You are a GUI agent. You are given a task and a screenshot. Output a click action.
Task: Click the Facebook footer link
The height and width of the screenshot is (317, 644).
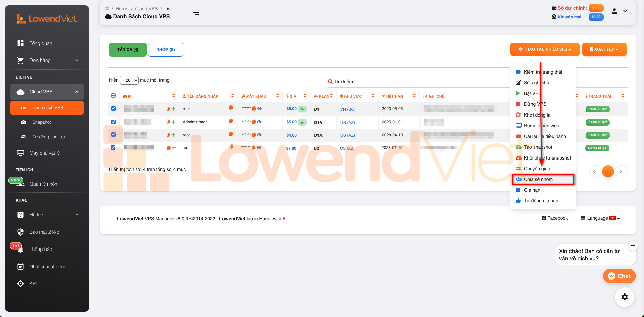tap(555, 218)
